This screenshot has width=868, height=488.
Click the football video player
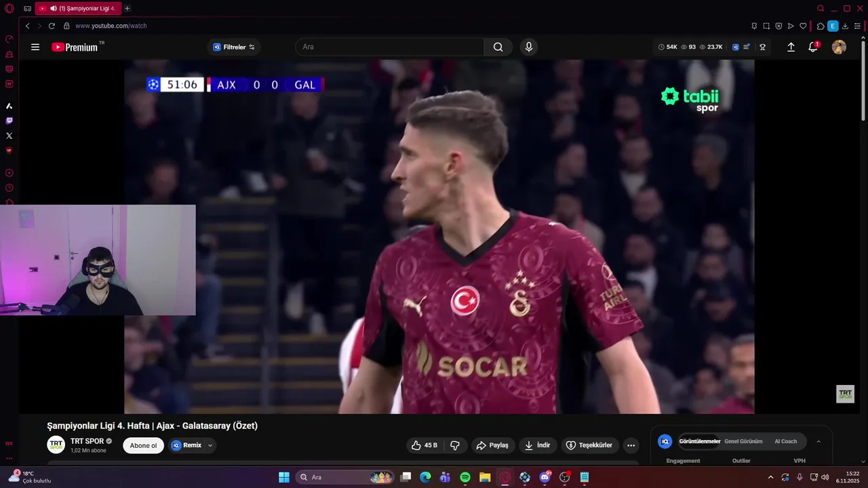tap(439, 237)
